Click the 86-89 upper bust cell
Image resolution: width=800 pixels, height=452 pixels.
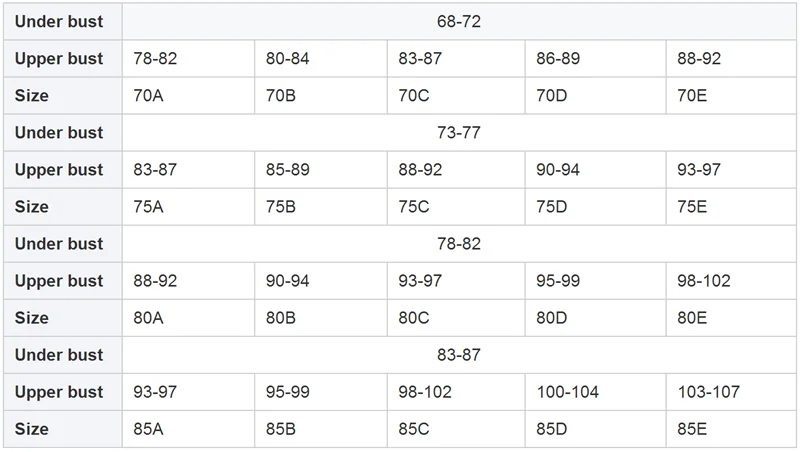coord(595,58)
